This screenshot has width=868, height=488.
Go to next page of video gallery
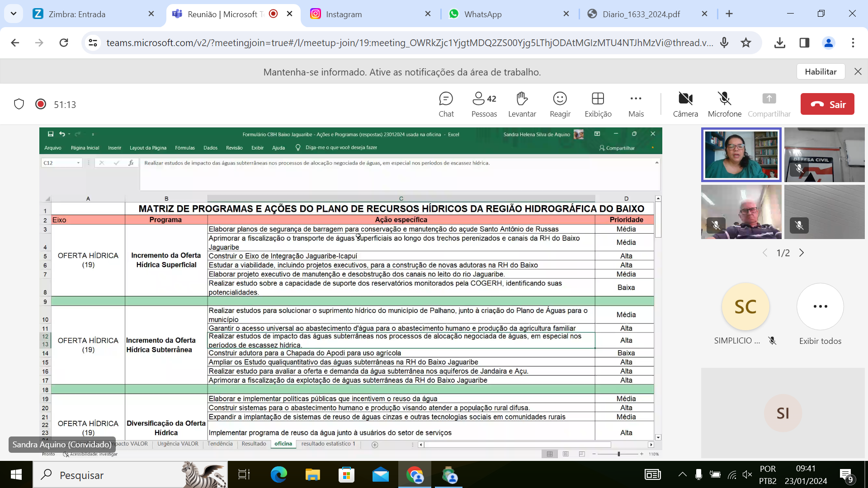(802, 253)
